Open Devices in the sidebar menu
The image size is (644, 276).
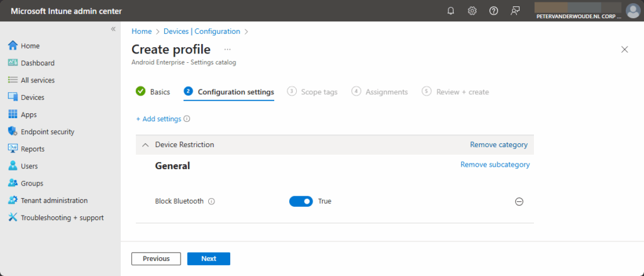click(x=32, y=97)
